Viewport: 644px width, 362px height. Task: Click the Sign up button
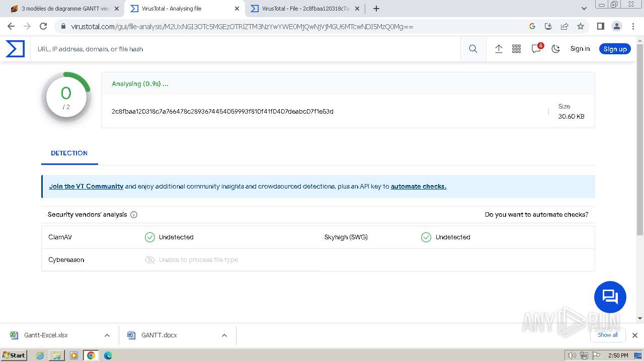point(615,49)
